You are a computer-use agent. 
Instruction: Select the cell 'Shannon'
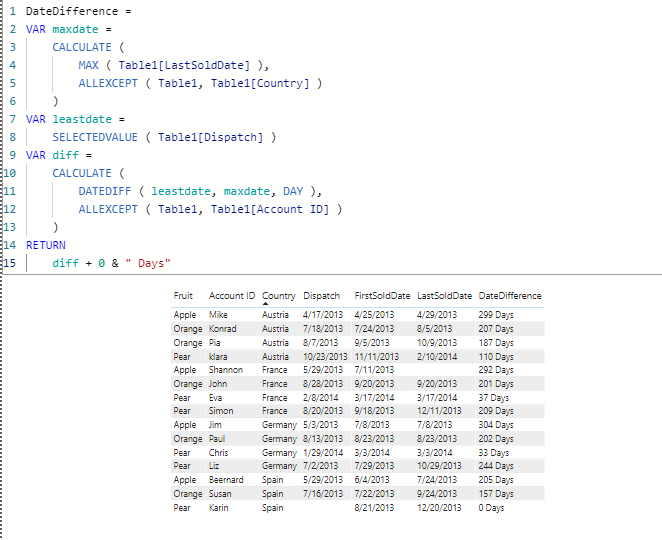225,370
